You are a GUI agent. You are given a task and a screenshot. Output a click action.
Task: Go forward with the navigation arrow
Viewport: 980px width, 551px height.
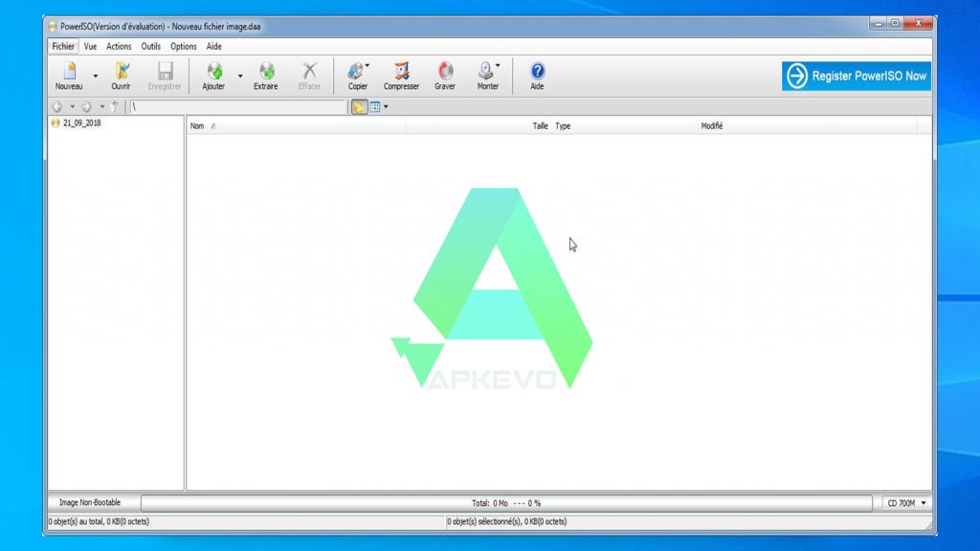[x=87, y=107]
